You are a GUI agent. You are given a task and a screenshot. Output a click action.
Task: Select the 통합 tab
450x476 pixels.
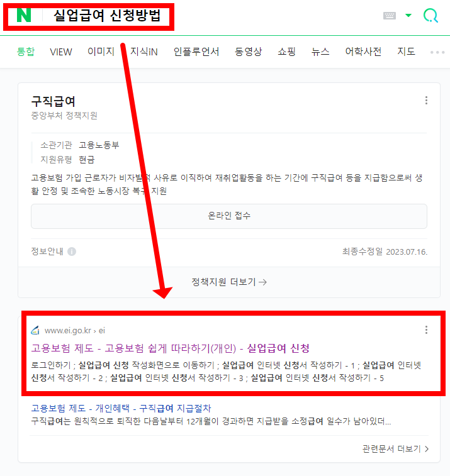tap(26, 52)
